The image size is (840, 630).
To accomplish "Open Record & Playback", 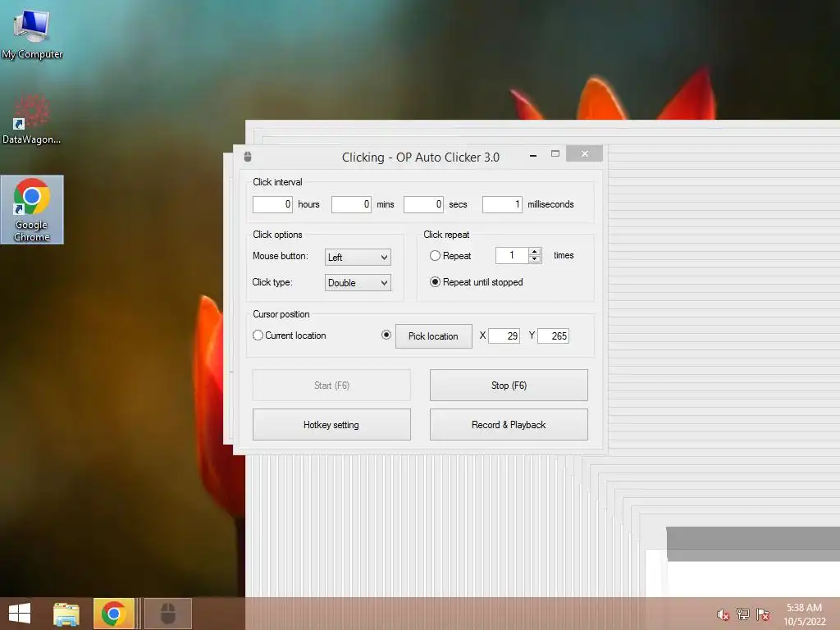I will pos(509,425).
